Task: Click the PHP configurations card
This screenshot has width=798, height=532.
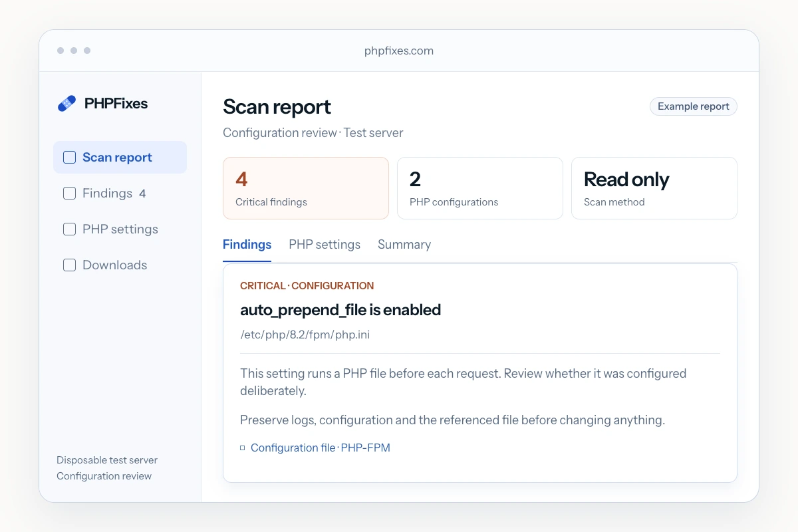Action: pyautogui.click(x=480, y=188)
